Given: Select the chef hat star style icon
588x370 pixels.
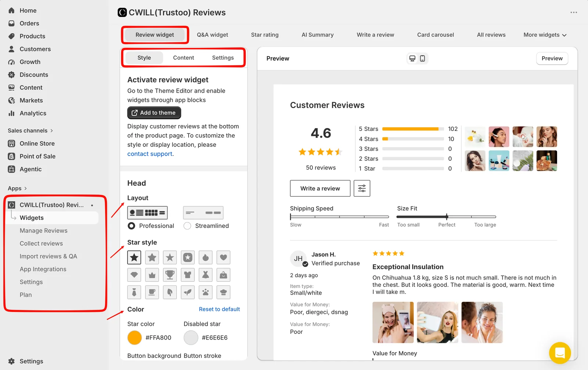Looking at the screenshot, I should (x=223, y=292).
